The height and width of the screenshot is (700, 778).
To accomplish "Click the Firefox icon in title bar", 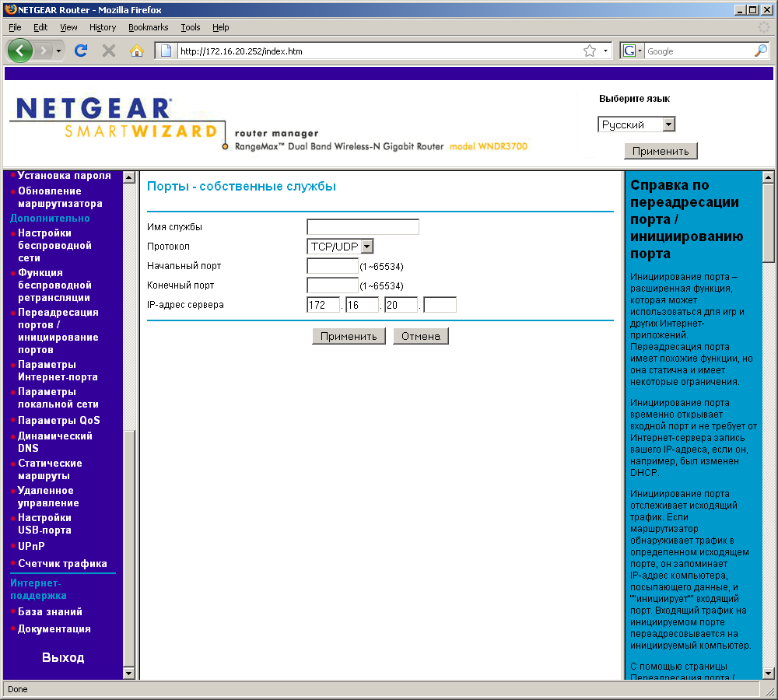I will pyautogui.click(x=10, y=9).
